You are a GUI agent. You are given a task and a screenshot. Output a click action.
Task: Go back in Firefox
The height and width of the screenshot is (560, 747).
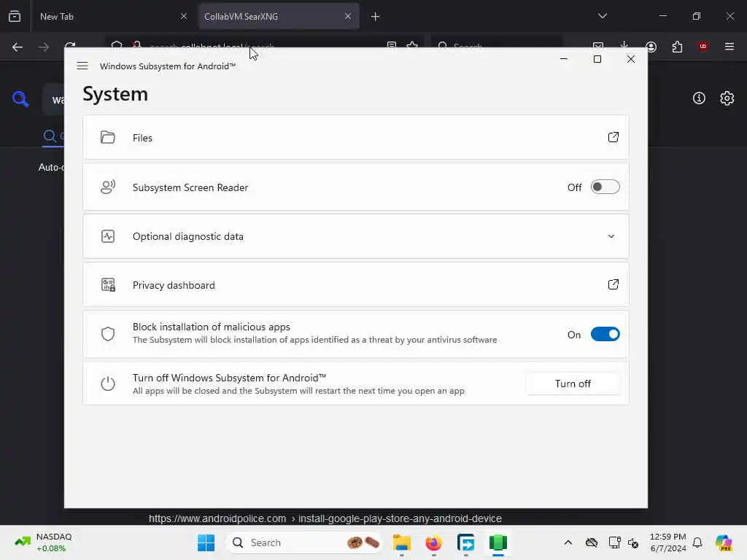pyautogui.click(x=18, y=47)
